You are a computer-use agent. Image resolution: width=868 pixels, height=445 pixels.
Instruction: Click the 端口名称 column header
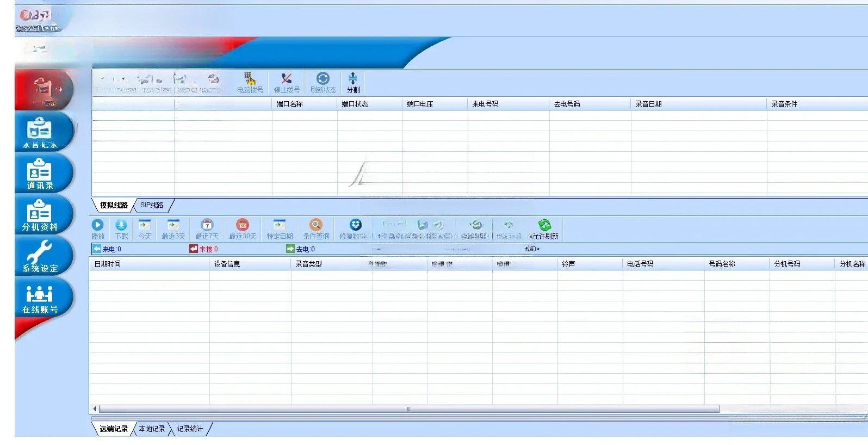[305, 104]
